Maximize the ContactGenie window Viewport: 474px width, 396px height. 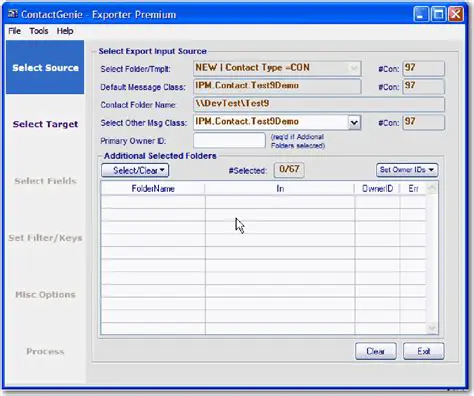point(438,14)
